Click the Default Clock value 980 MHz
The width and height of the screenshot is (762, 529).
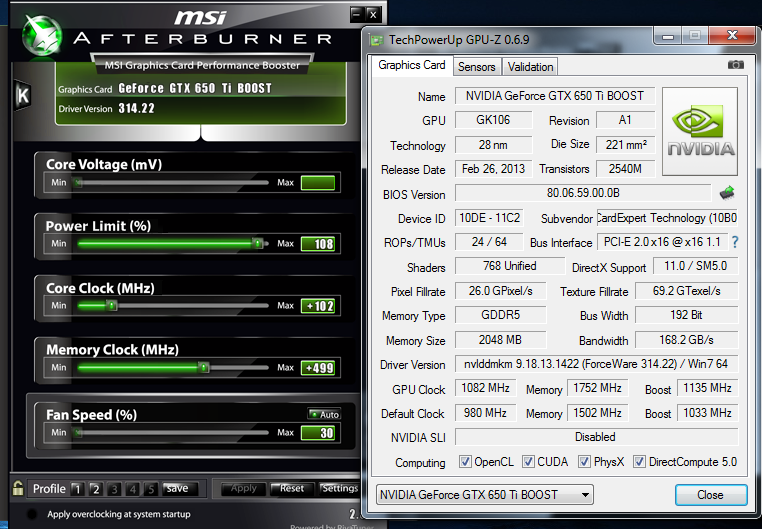485,413
